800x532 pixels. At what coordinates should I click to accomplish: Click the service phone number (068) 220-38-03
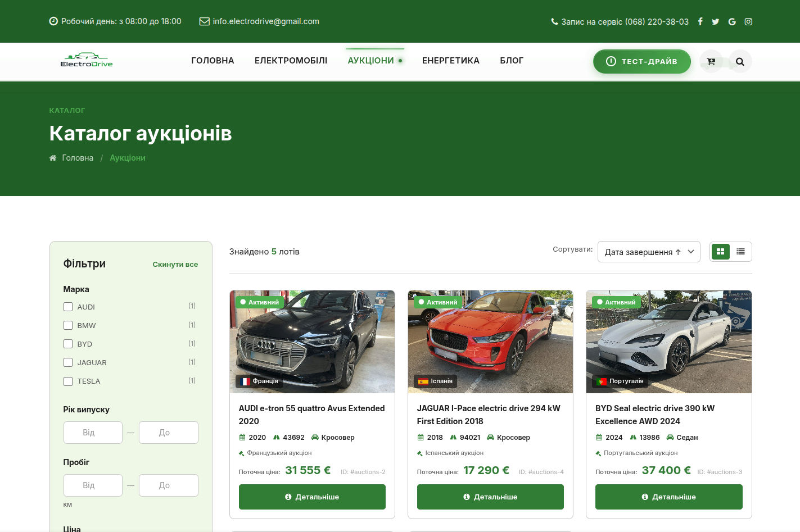tap(657, 22)
